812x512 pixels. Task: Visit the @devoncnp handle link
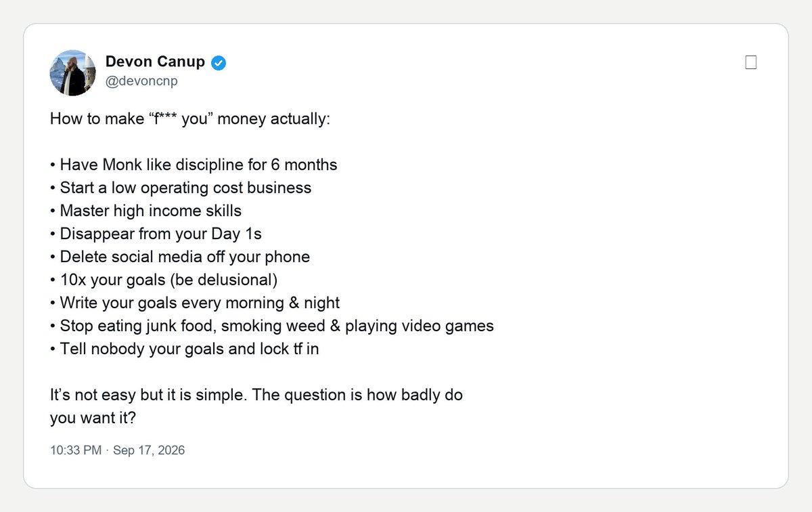coord(141,81)
